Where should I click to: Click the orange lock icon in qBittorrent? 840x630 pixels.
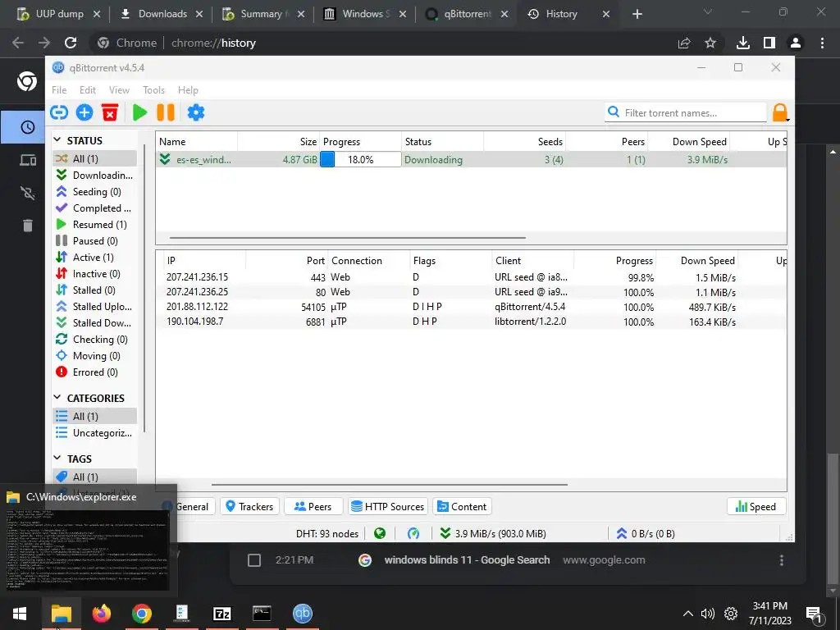point(780,112)
